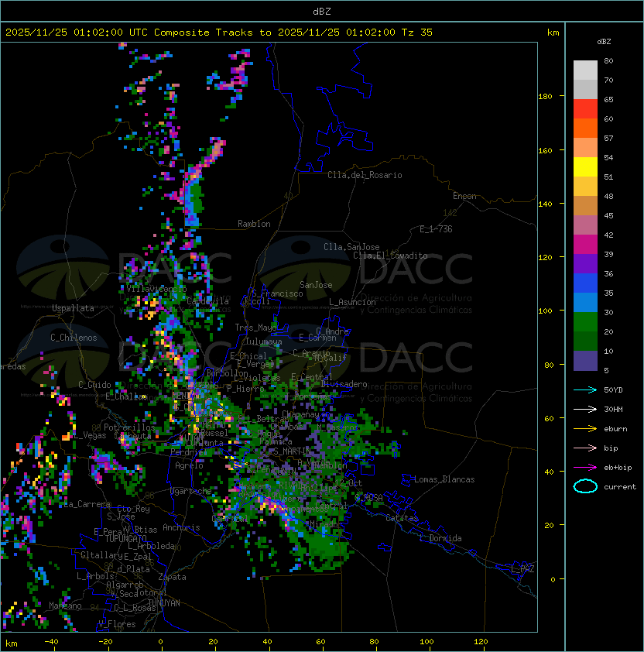This screenshot has width=644, height=652.
Task: Click the 'Lomas_Blancas' label on the map
Action: pos(444,479)
